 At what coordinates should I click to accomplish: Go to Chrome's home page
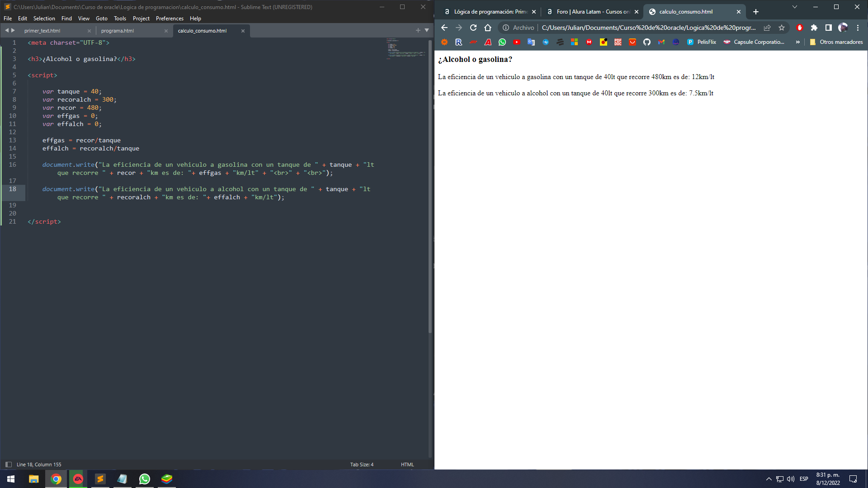488,28
